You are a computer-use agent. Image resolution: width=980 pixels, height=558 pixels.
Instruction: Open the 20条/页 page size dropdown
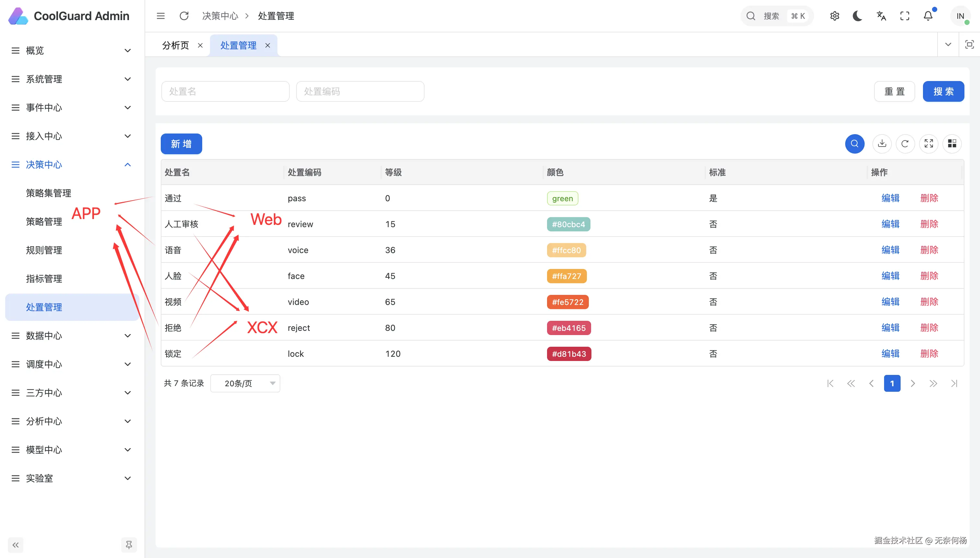click(x=245, y=383)
